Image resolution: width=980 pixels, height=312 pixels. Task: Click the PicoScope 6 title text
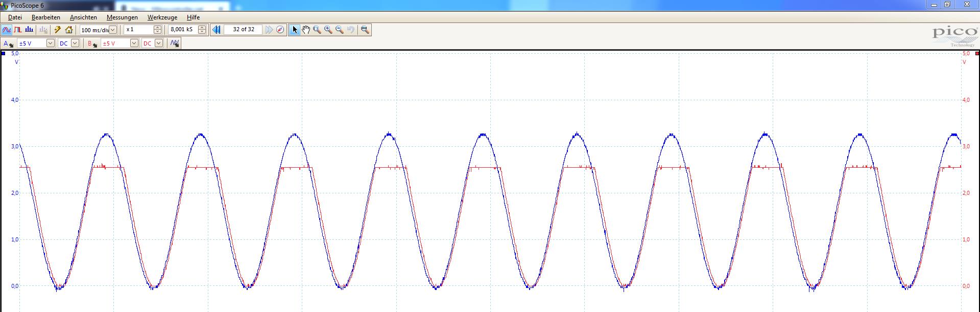[27, 6]
